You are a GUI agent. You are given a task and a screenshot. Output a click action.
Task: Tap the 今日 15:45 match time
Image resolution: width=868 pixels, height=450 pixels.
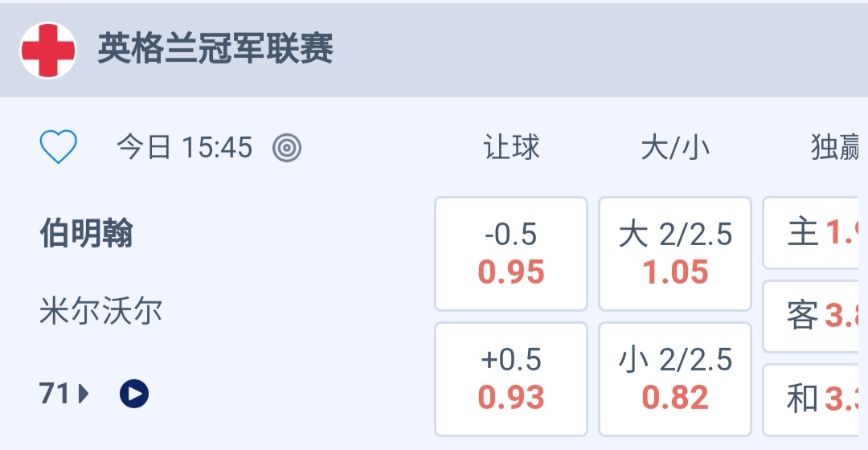[184, 148]
